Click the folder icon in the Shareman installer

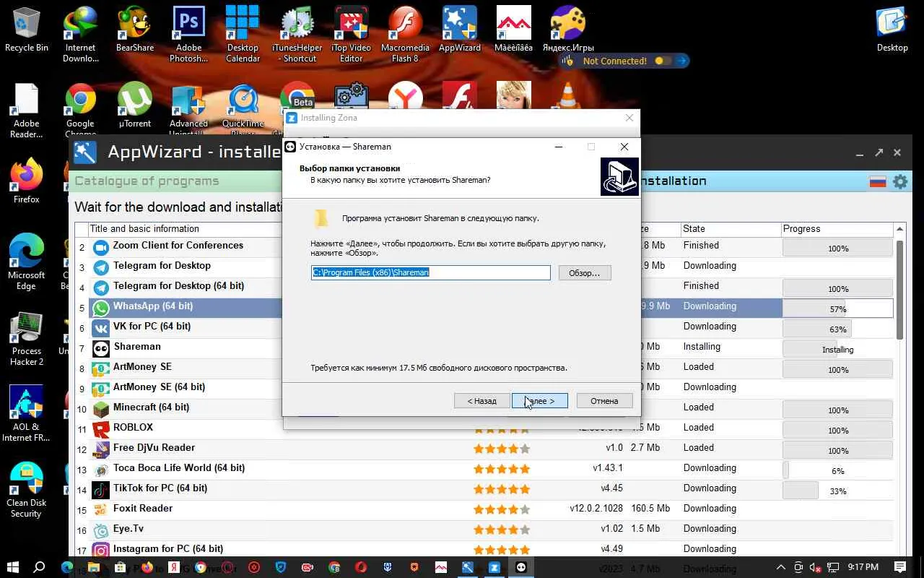[321, 218]
